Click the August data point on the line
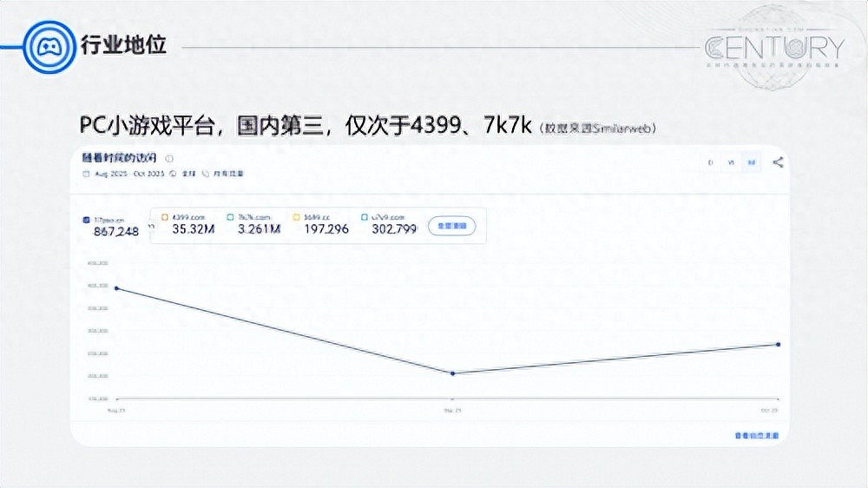The width and height of the screenshot is (868, 488). [x=116, y=288]
